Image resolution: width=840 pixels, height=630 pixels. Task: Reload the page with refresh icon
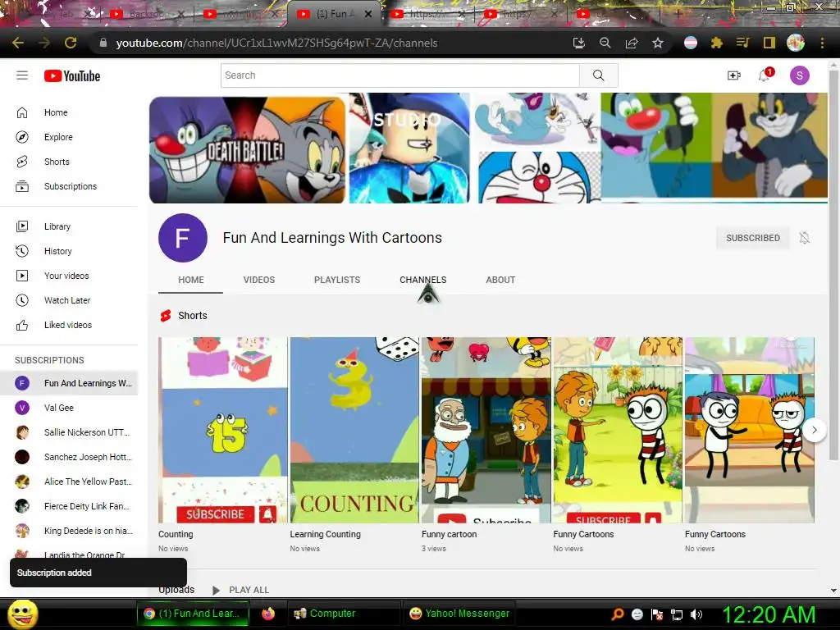pos(71,43)
